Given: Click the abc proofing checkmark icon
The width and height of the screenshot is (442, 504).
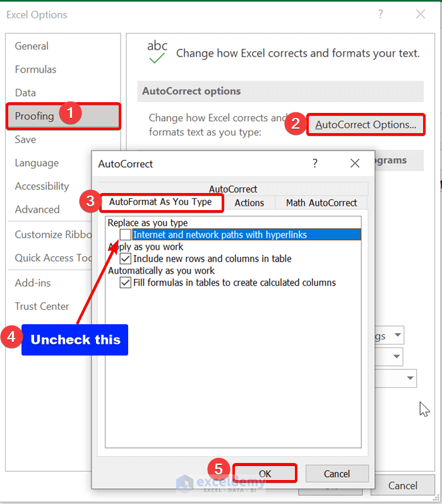Looking at the screenshot, I should pyautogui.click(x=157, y=52).
